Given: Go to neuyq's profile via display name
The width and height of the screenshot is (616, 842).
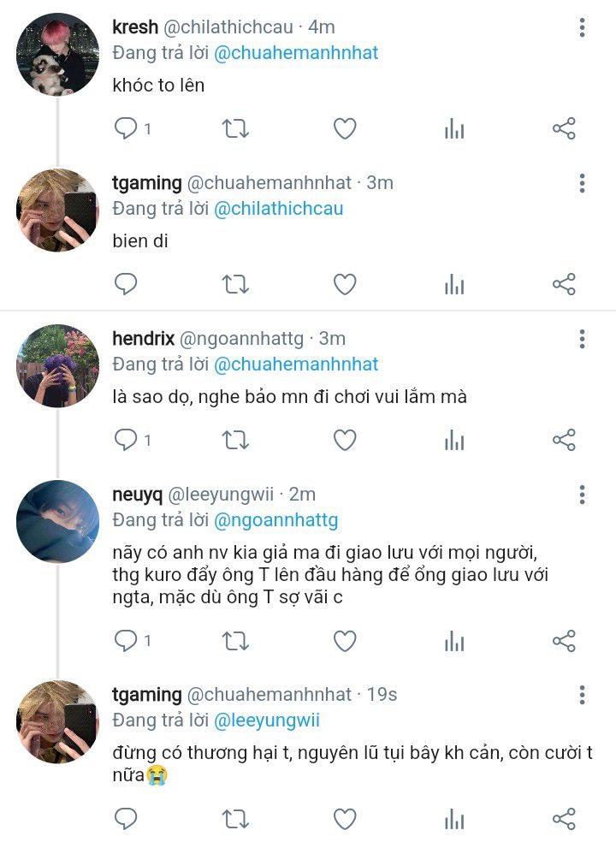Looking at the screenshot, I should (x=135, y=495).
